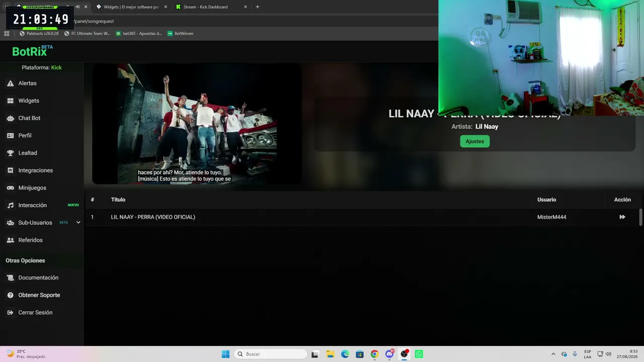
Task: Open File Explorer from the taskbar
Action: click(330, 354)
